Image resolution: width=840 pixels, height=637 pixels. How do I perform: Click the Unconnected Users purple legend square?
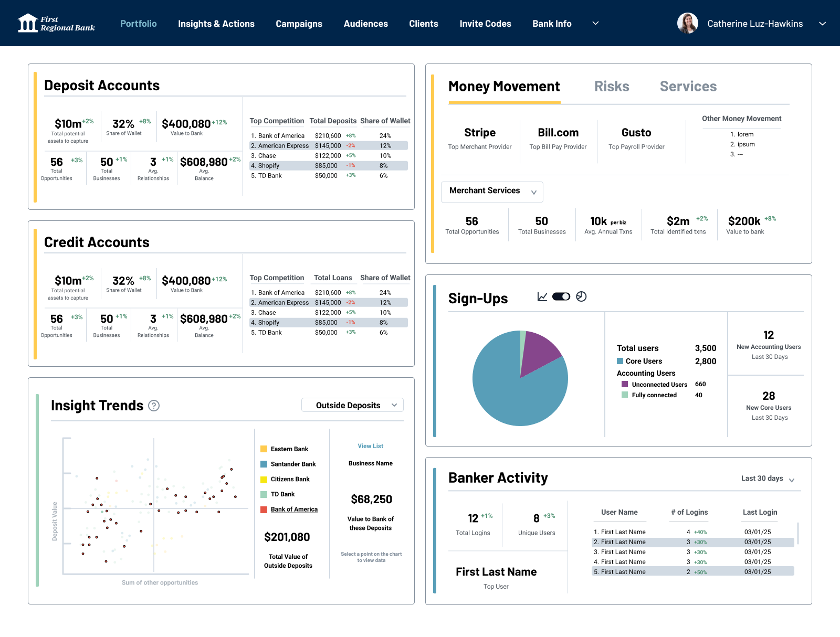(x=625, y=384)
